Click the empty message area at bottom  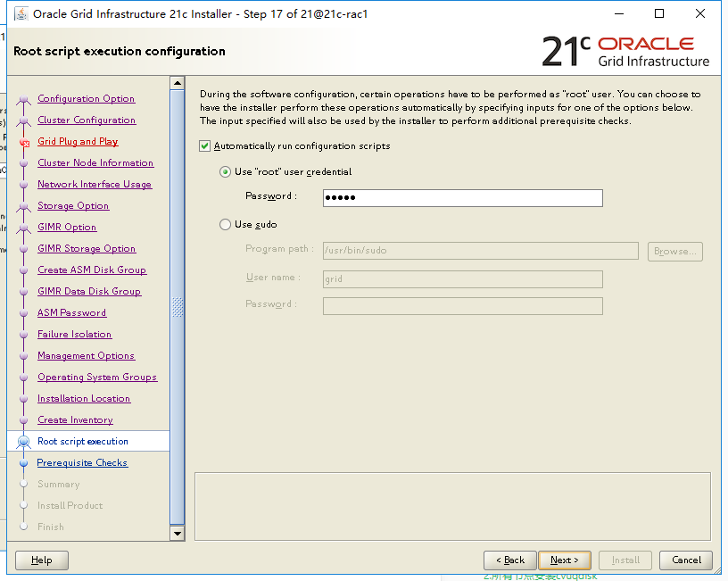(452, 507)
